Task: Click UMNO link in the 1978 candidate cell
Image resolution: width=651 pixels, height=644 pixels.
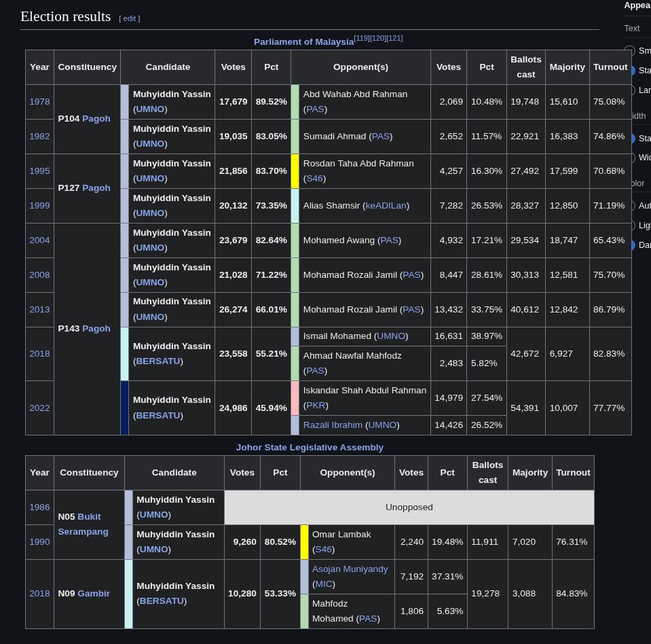Action: pyautogui.click(x=150, y=109)
